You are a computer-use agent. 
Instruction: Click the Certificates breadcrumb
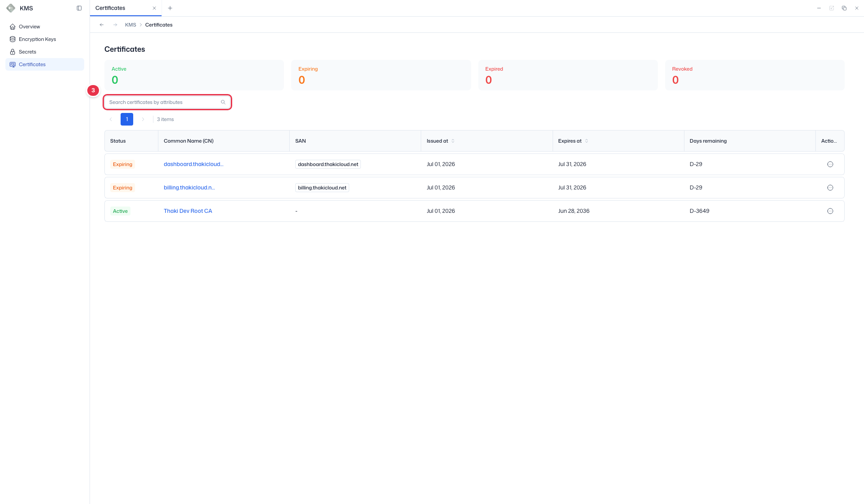click(x=159, y=25)
